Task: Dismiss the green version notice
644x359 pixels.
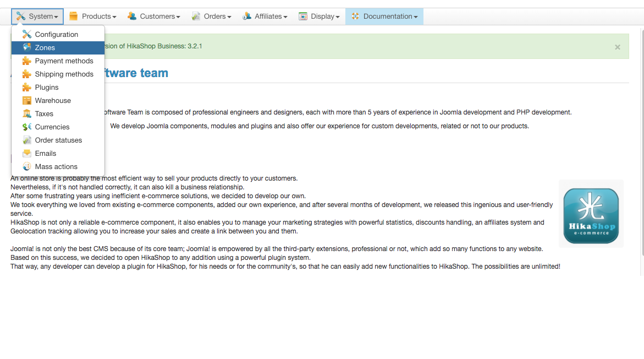Action: tap(617, 47)
